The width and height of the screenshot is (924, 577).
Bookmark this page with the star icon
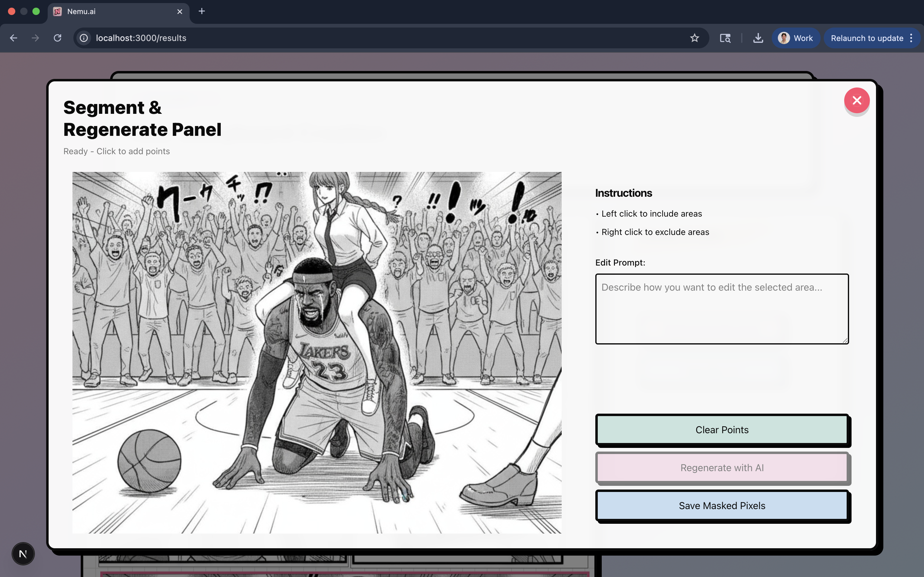(x=694, y=38)
